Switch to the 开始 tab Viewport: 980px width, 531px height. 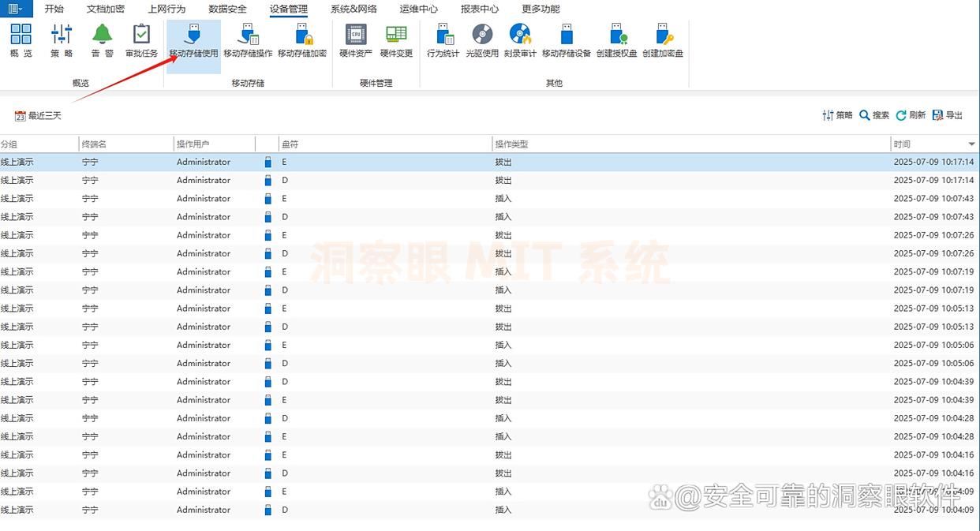pos(54,9)
